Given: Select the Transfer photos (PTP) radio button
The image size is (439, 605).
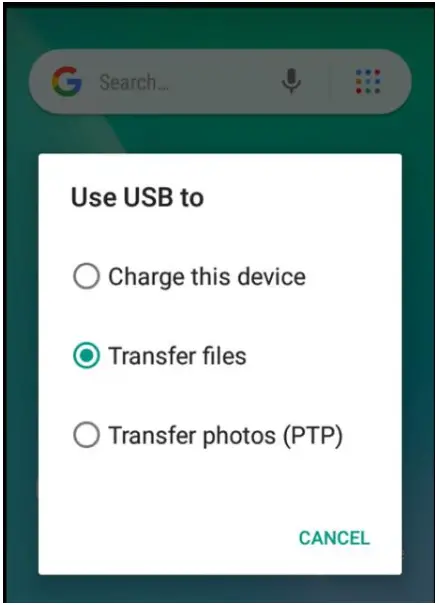Looking at the screenshot, I should [x=86, y=435].
